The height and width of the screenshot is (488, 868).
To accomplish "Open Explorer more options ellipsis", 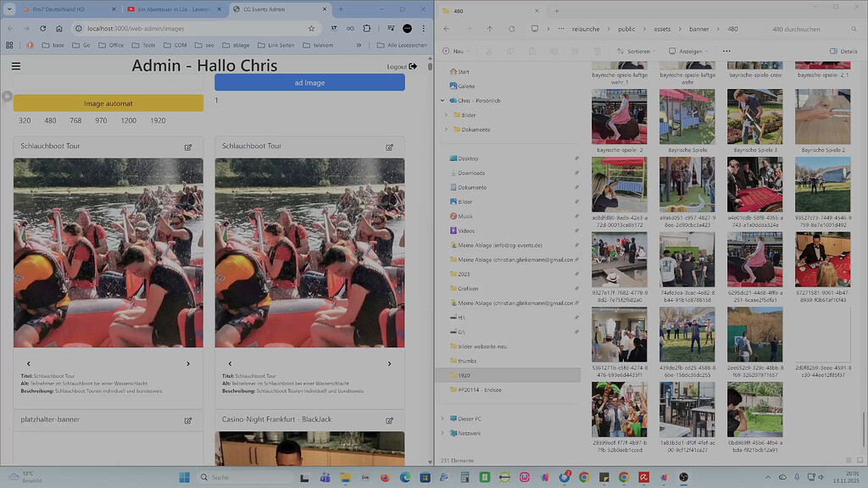I will [726, 51].
